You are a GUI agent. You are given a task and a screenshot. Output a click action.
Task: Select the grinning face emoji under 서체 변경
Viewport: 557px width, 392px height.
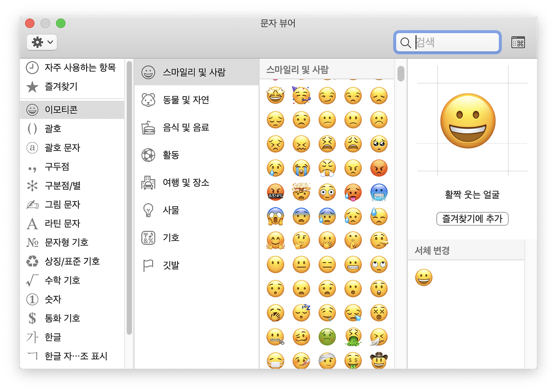[424, 277]
